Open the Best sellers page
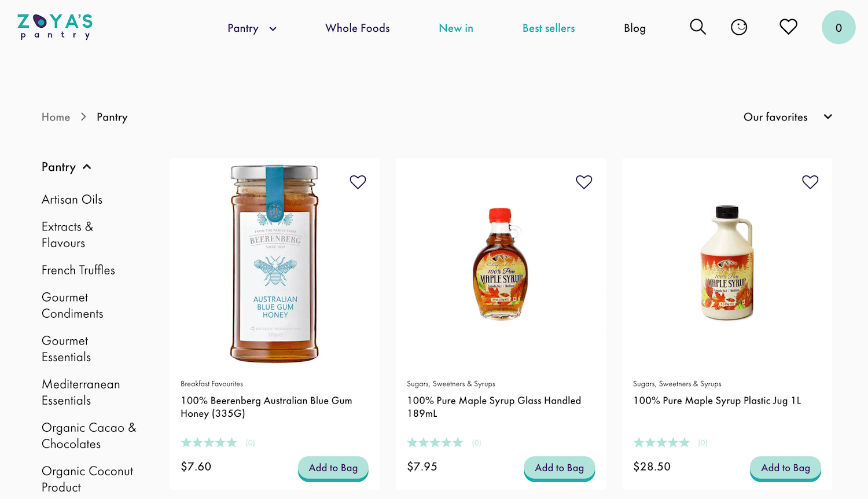868x499 pixels. pos(549,28)
